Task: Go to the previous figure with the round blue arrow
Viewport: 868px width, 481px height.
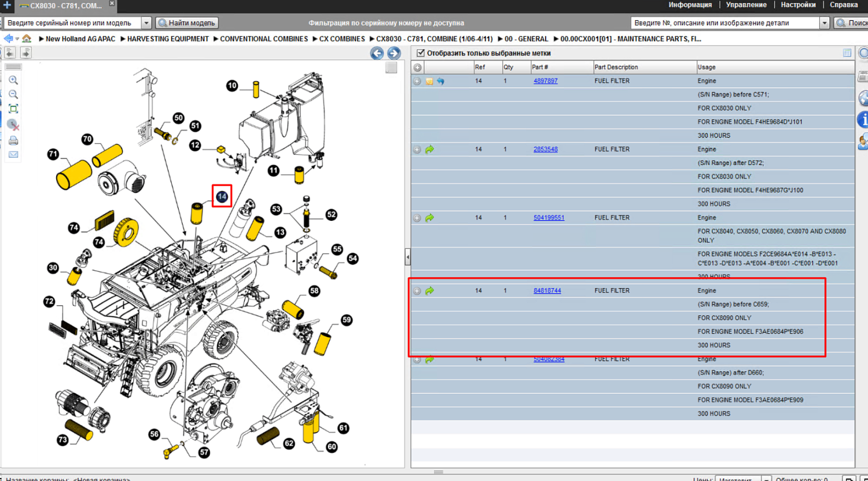Action: tap(377, 53)
